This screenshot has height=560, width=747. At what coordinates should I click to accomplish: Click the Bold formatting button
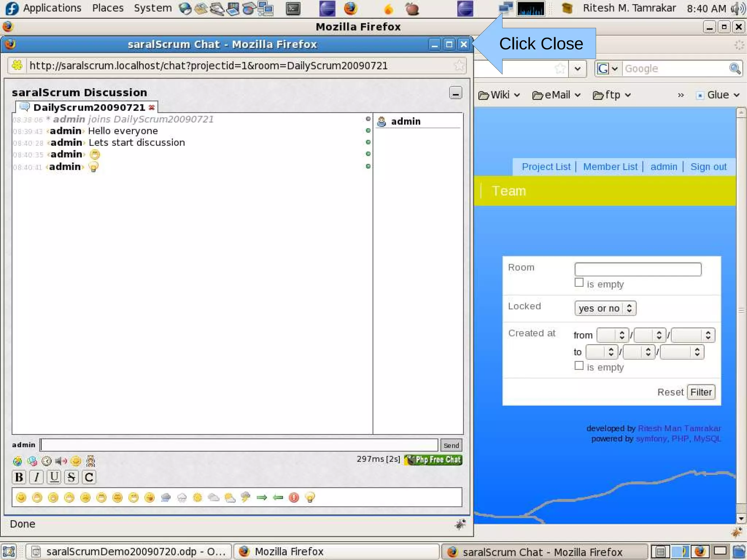pos(19,477)
